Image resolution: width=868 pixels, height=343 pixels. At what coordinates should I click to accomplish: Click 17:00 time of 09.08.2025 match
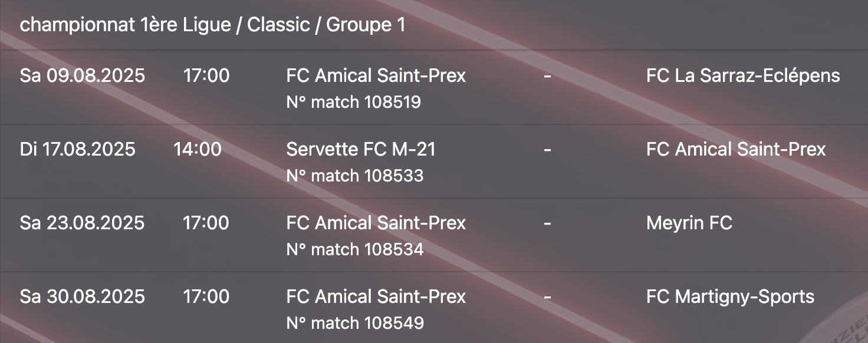(x=206, y=76)
